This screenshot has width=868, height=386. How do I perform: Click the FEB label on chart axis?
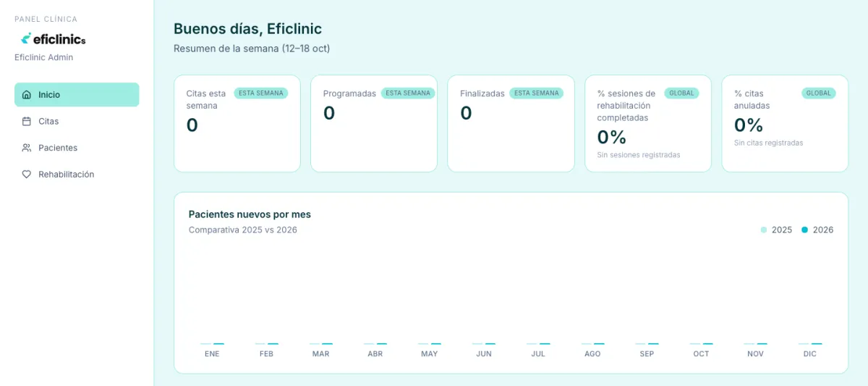pos(266,354)
